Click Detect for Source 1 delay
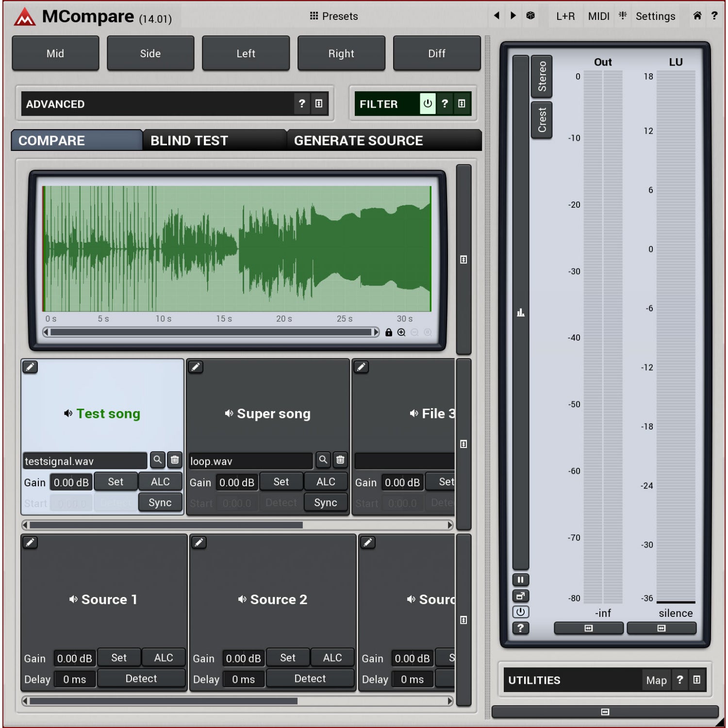The height and width of the screenshot is (728, 728). pos(141,678)
